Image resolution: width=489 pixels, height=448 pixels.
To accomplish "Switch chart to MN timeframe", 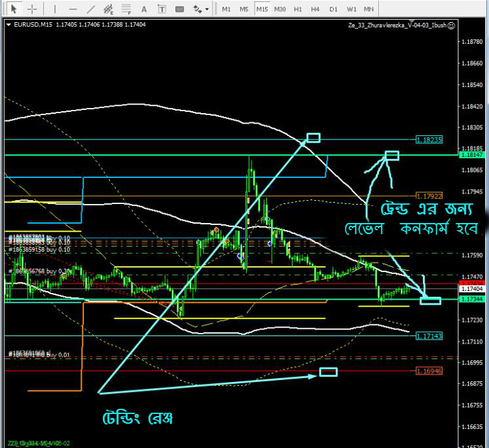I will point(369,9).
